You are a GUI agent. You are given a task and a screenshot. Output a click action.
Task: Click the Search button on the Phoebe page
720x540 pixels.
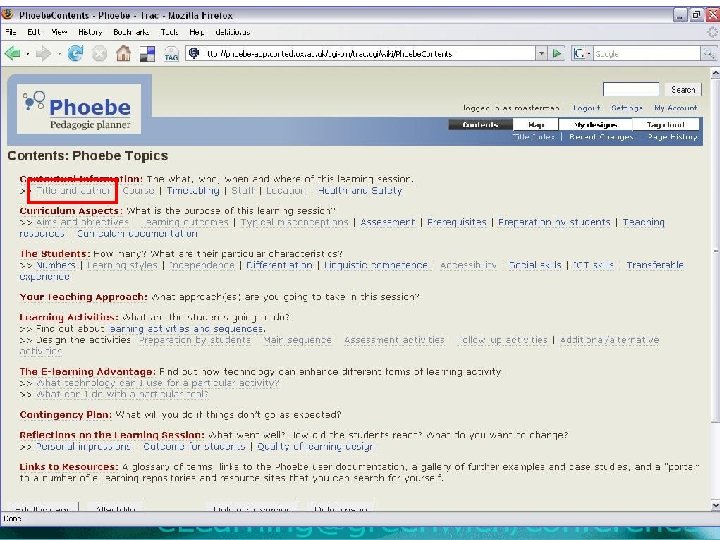coord(683,90)
